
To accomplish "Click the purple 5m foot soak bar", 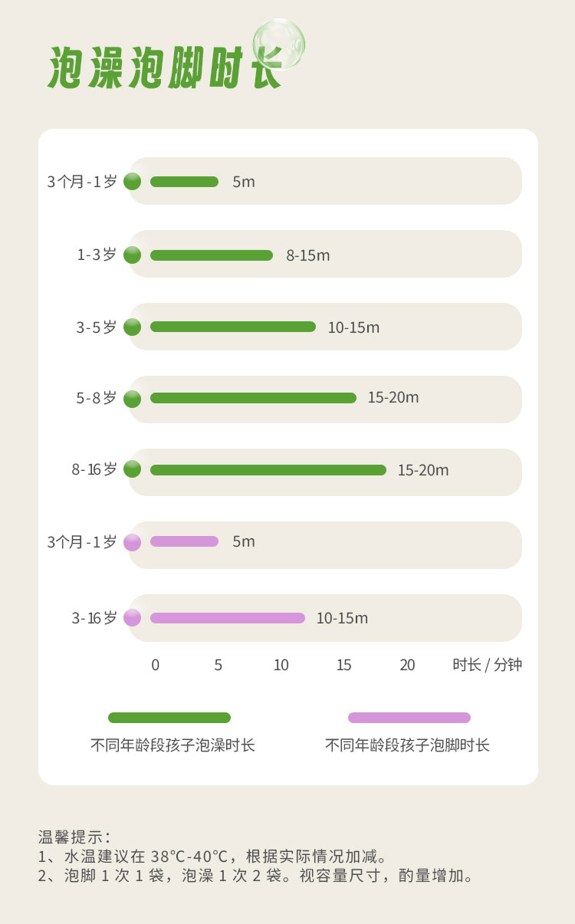I will [x=184, y=541].
